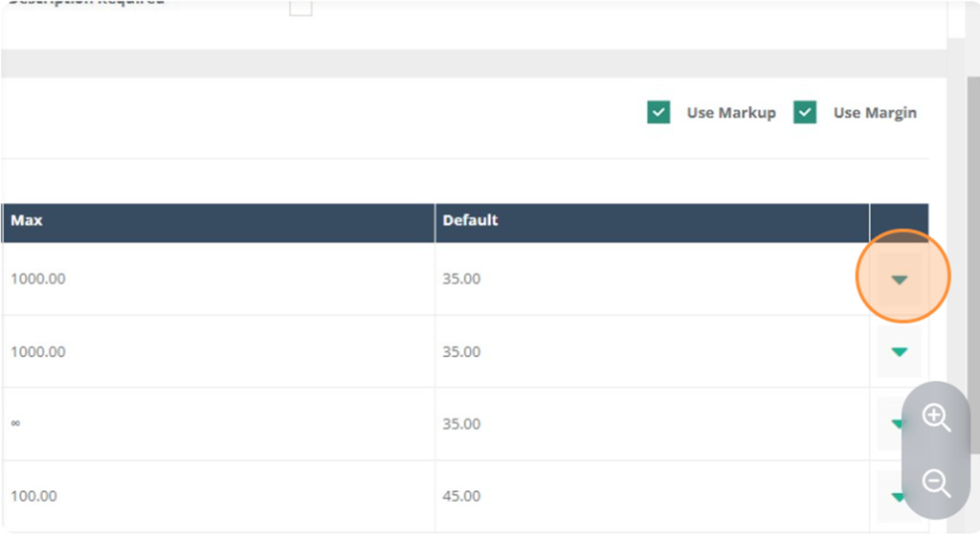Image resolution: width=980 pixels, height=537 pixels.
Task: Select the first row's 1000.00 Max cell
Action: pos(218,279)
